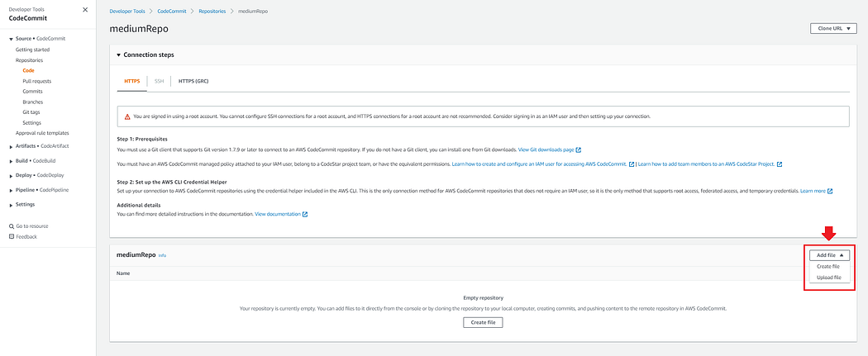The image size is (868, 356).
Task: Open Branches in sidebar
Action: [x=33, y=102]
